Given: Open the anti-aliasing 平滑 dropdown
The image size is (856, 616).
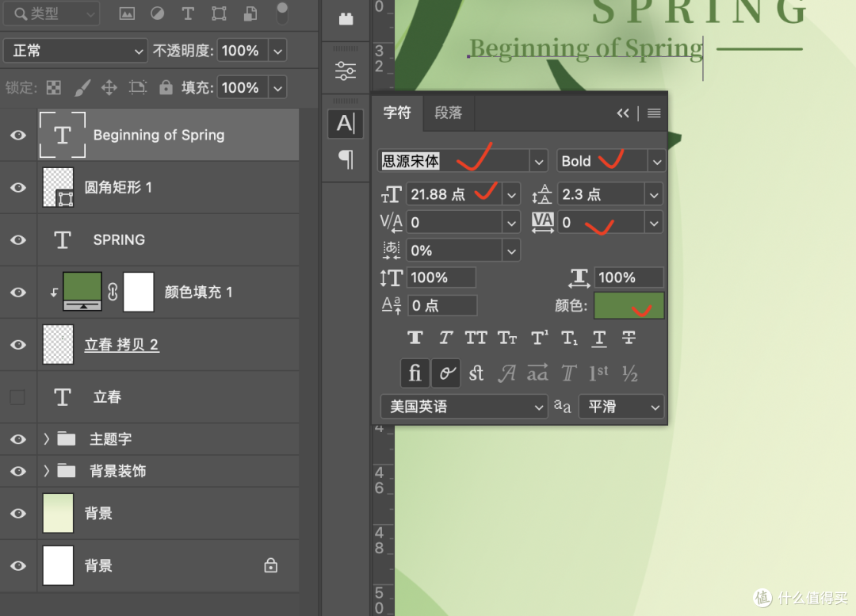Looking at the screenshot, I should (621, 407).
